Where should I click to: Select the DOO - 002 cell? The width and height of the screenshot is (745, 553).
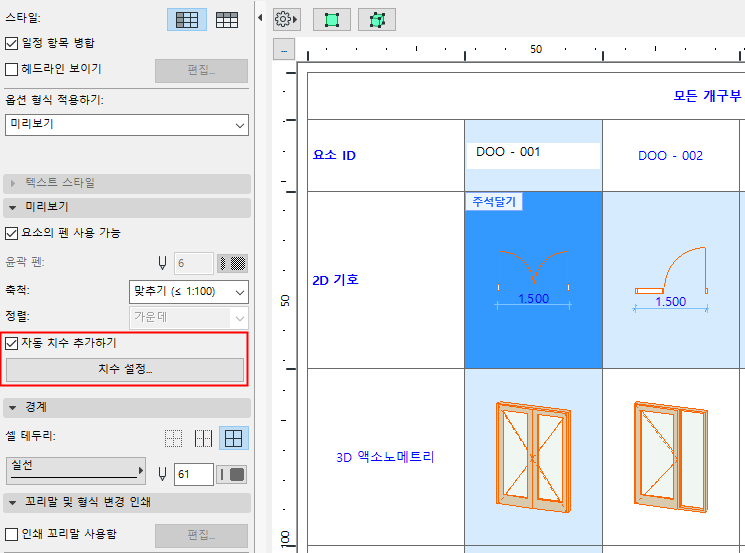tap(670, 156)
